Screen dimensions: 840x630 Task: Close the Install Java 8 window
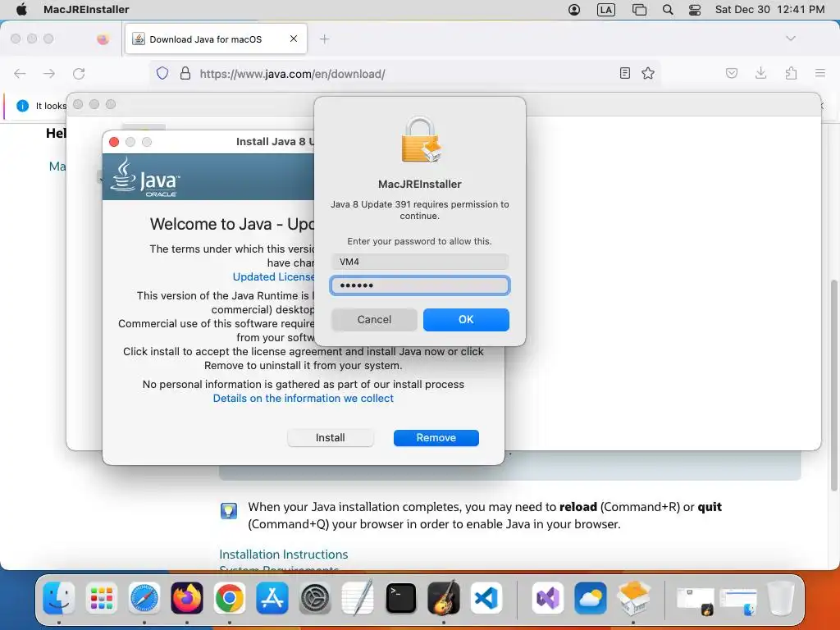click(x=114, y=142)
